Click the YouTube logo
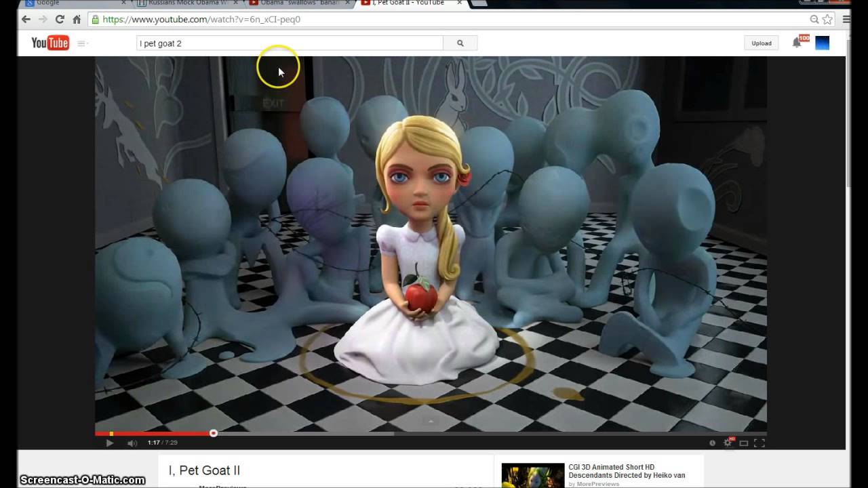 (x=50, y=43)
